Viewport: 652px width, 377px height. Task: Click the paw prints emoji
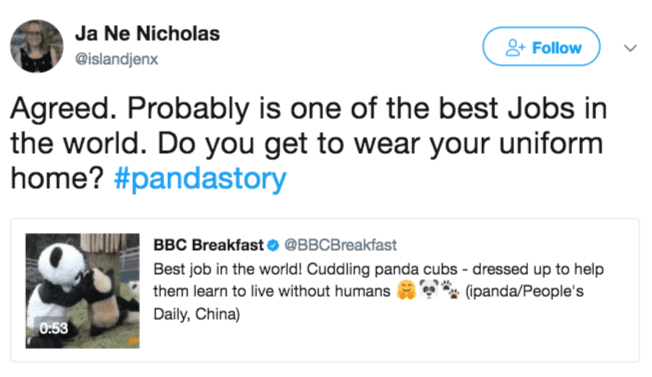point(450,289)
